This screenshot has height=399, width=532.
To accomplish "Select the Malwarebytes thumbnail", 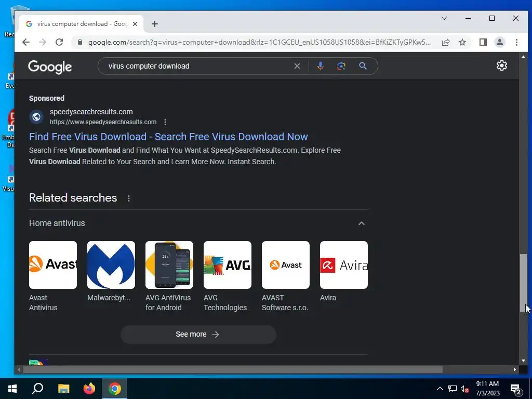I will tap(111, 265).
